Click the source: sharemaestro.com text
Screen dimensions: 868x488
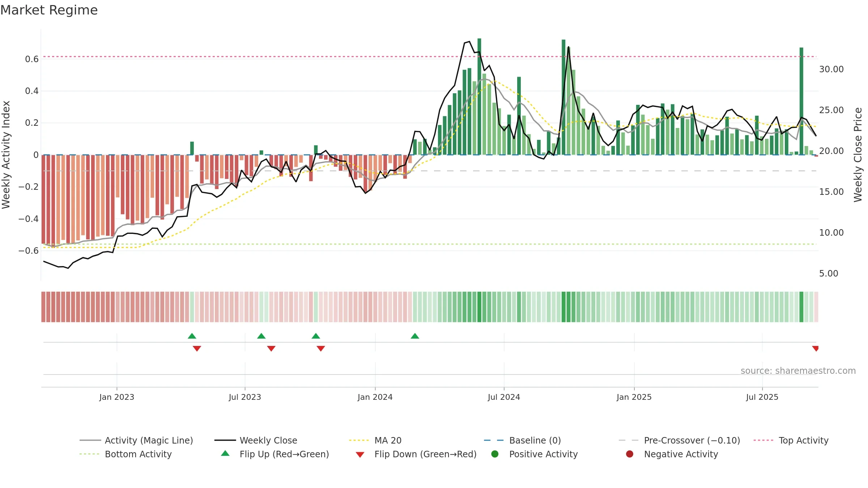click(798, 371)
